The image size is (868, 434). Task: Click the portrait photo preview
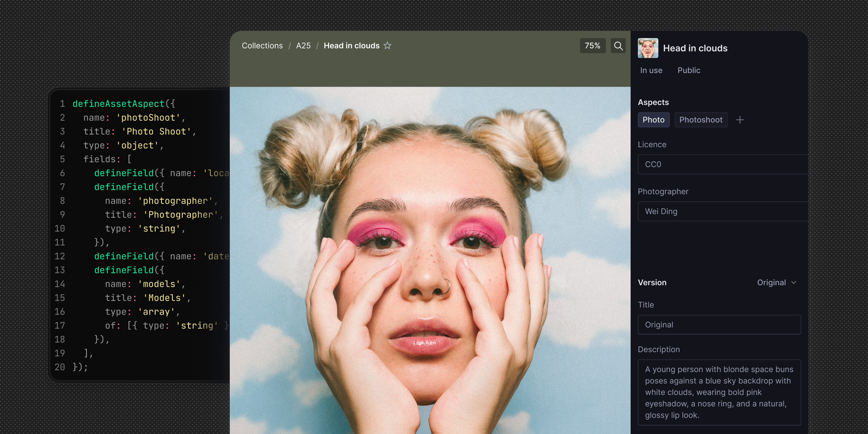430,259
